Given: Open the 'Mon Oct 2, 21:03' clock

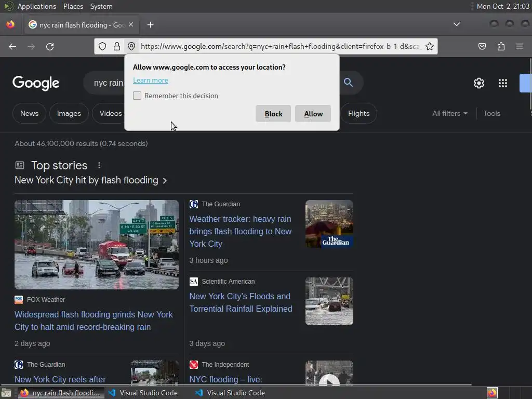Looking at the screenshot, I should [503, 6].
